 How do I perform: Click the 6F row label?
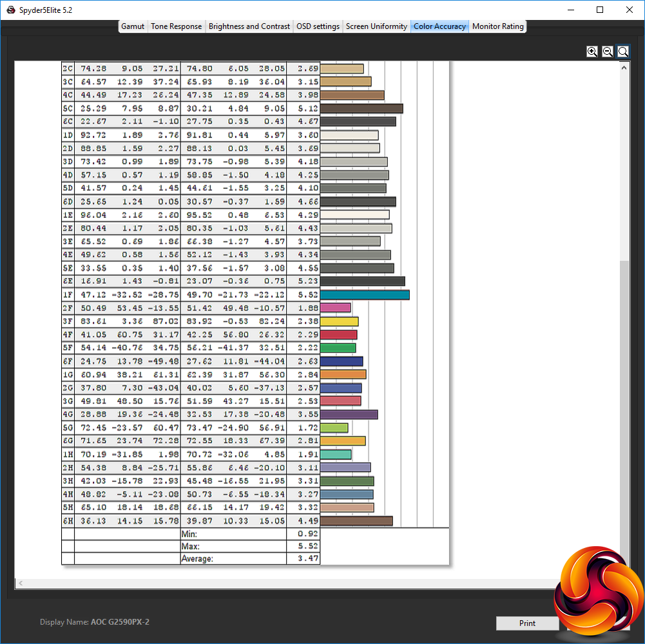(68, 361)
